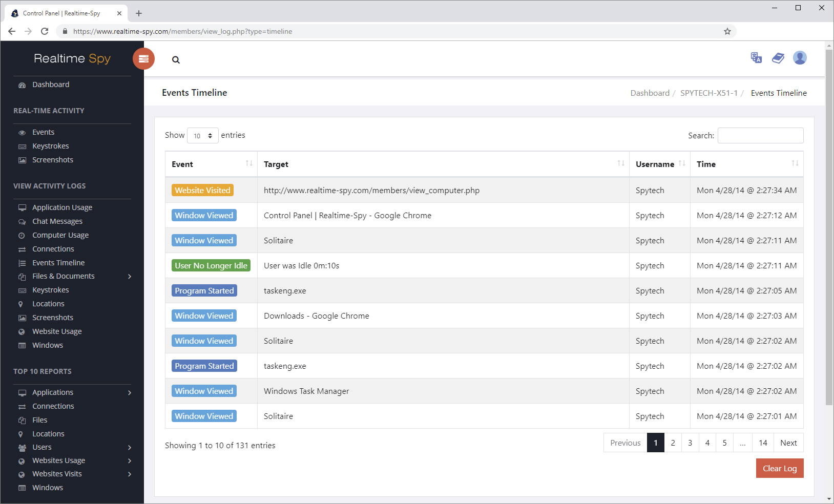Click the keyboard icon next to real-time Keystrokes
The image size is (834, 504).
click(x=22, y=146)
